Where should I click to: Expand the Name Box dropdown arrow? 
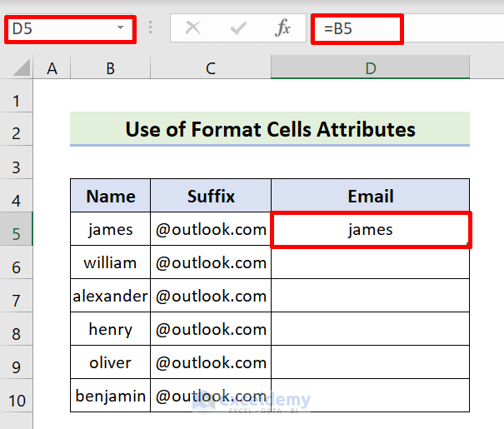(122, 28)
